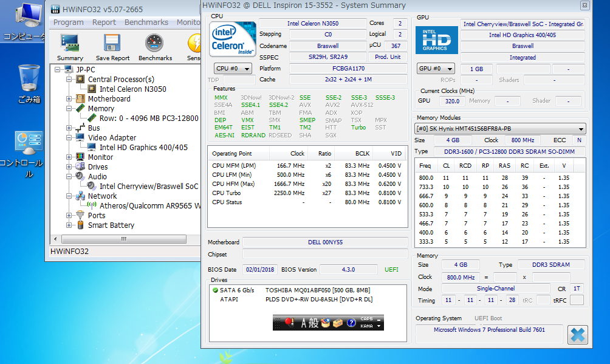The width and height of the screenshot is (610, 364).
Task: Expand the Motherboard node
Action: point(69,99)
